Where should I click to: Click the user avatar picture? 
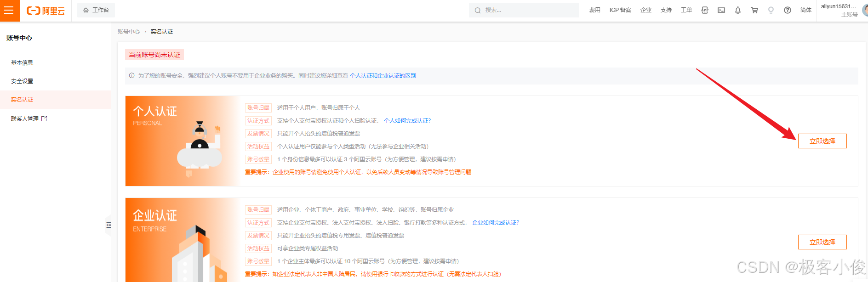(865, 10)
